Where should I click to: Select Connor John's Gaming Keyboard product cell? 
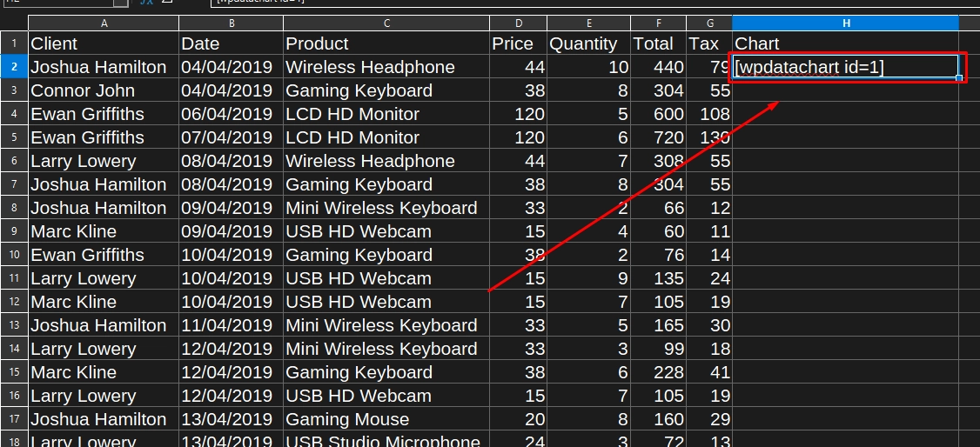click(386, 90)
